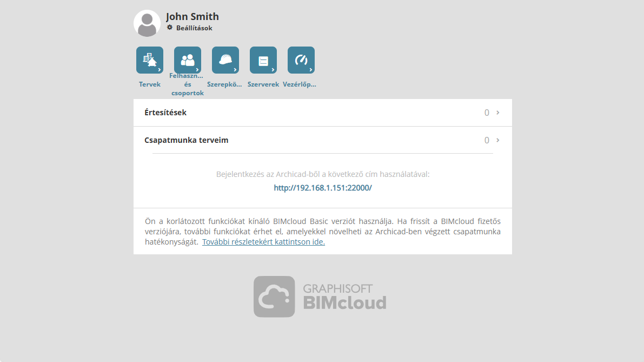Image resolution: width=644 pixels, height=362 pixels.
Task: Click John Smith's avatar picture
Action: coord(147,23)
